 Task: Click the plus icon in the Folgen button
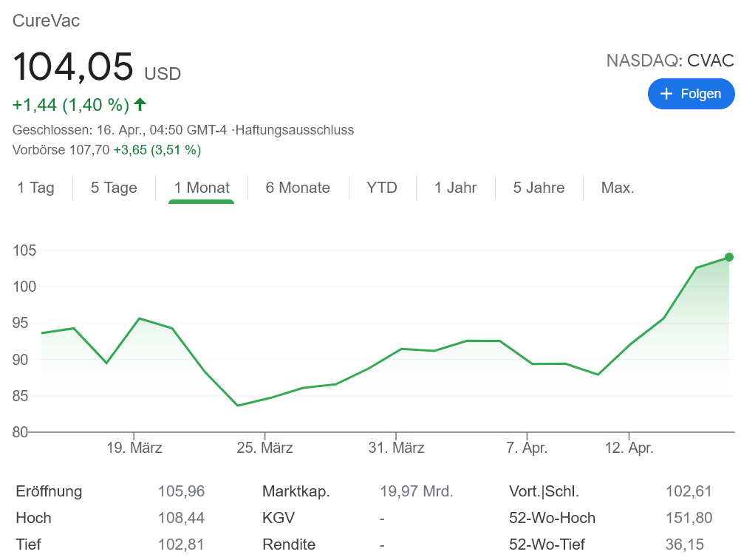(666, 94)
